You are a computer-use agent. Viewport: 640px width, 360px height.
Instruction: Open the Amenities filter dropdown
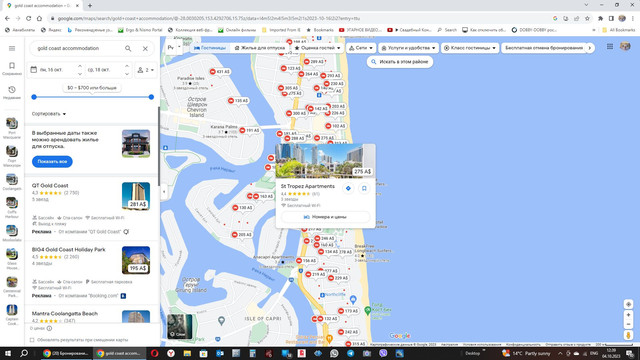click(409, 48)
